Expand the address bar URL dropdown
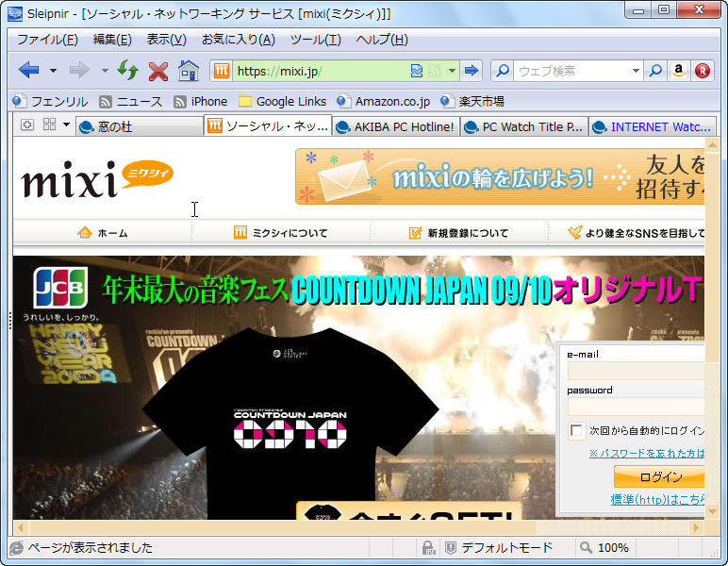The width and height of the screenshot is (728, 566). [452, 71]
